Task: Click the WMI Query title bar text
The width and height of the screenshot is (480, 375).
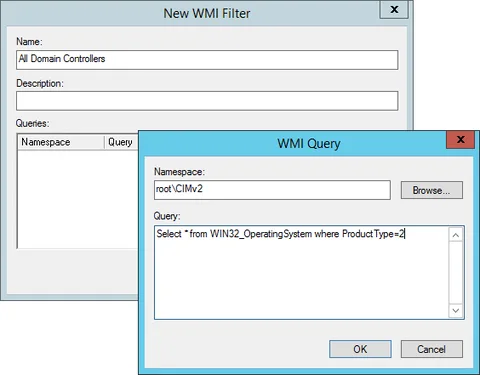Action: (x=309, y=144)
